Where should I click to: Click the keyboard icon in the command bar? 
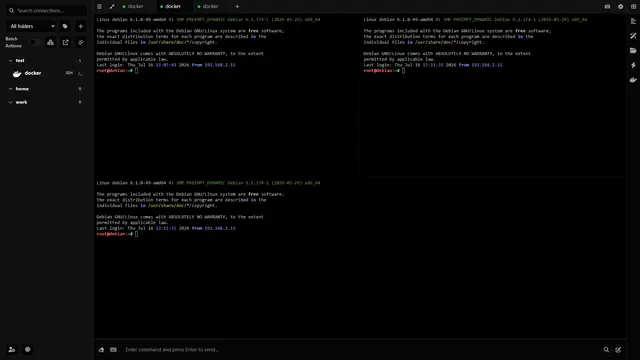pos(113,350)
